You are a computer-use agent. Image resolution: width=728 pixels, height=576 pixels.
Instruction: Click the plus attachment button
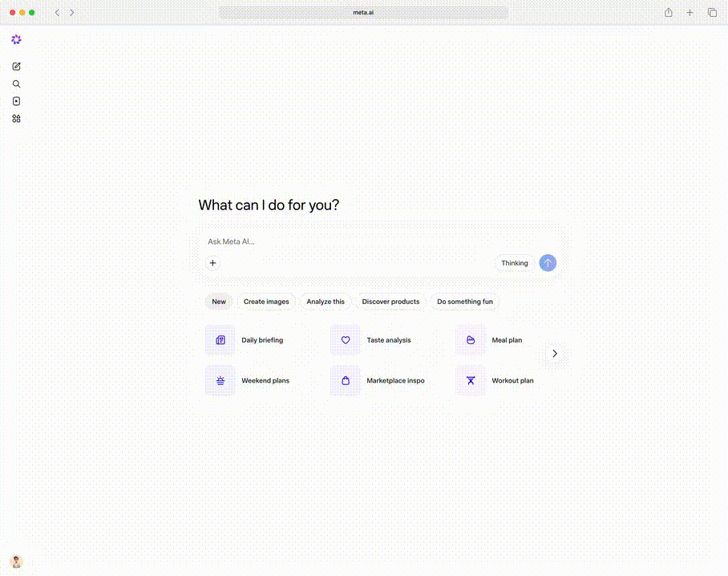click(212, 263)
